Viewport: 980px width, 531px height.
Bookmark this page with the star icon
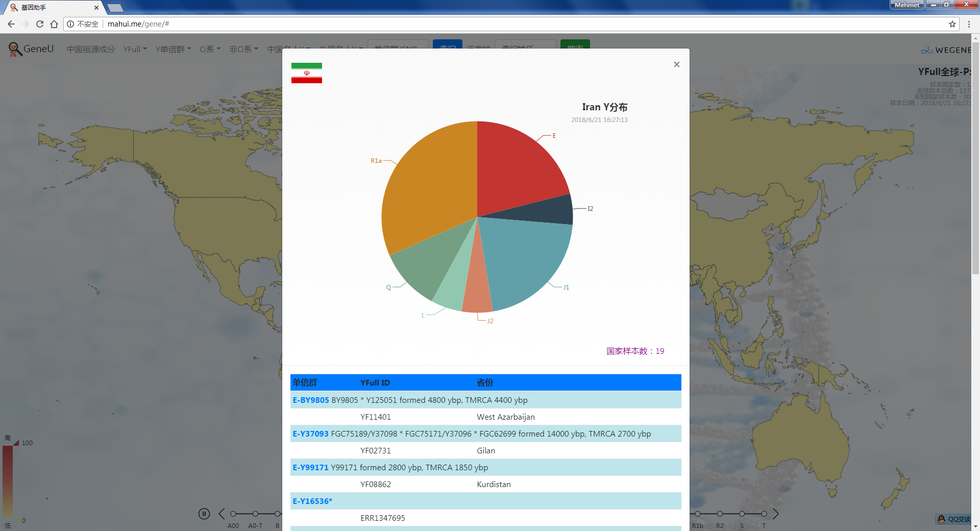click(x=952, y=24)
